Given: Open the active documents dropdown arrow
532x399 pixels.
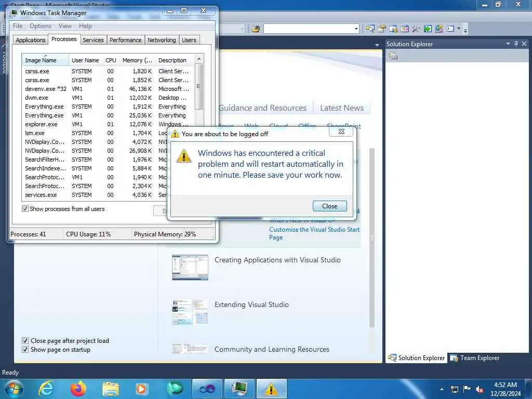Looking at the screenshot, I should [x=377, y=45].
